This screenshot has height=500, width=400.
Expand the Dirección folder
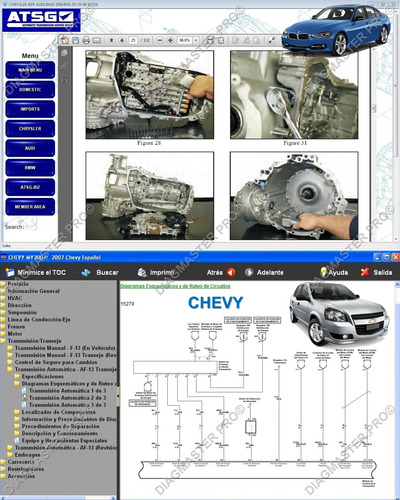16,305
